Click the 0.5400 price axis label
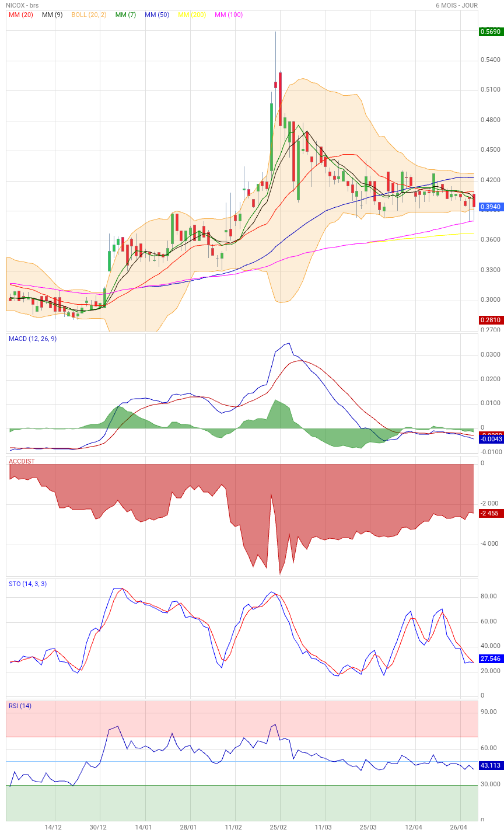This screenshot has width=504, height=833. click(490, 60)
